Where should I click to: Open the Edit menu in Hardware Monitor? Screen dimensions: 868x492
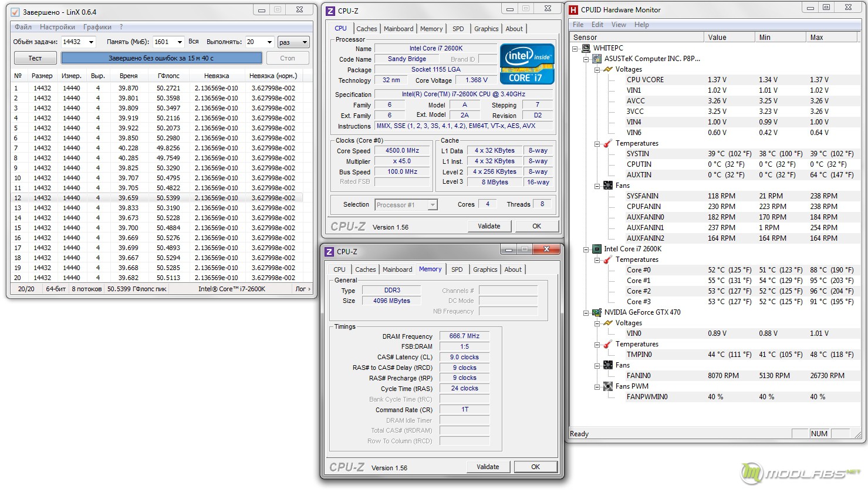(x=597, y=25)
